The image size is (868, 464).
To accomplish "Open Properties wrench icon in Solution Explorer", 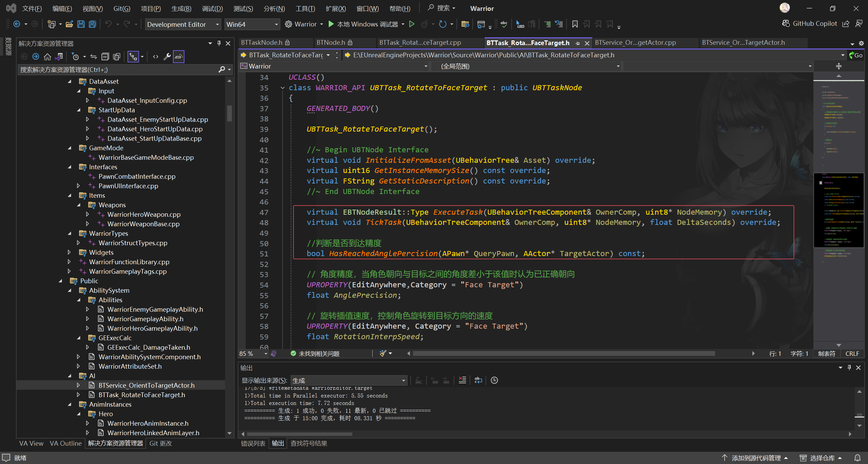I will pos(167,57).
